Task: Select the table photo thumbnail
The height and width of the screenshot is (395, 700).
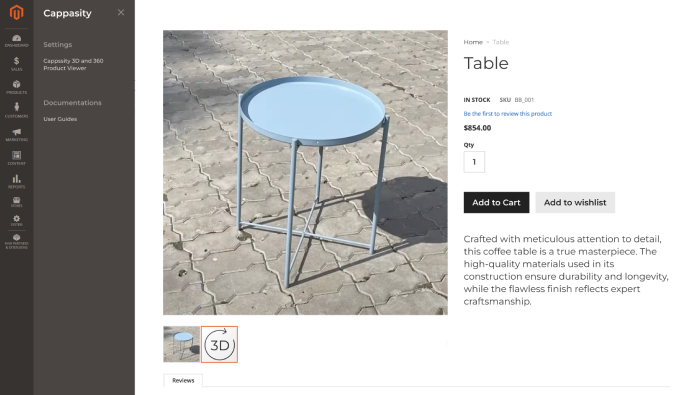Action: (x=181, y=344)
